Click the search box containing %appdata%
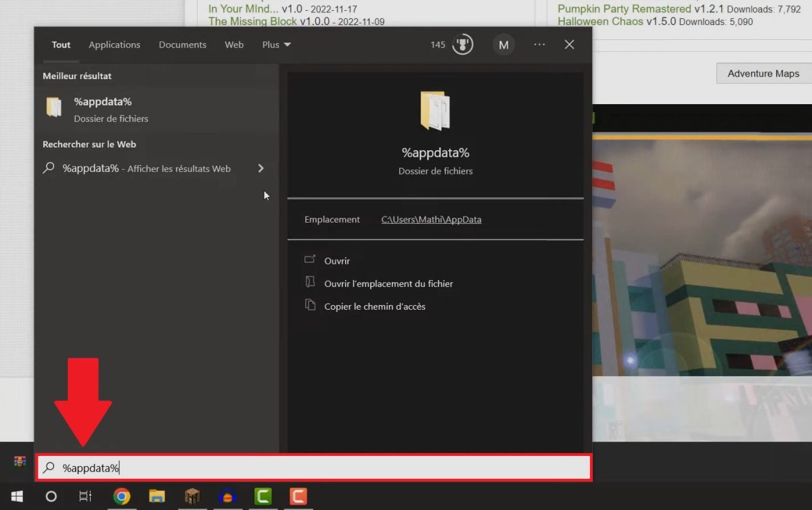The height and width of the screenshot is (510, 812). (318, 467)
